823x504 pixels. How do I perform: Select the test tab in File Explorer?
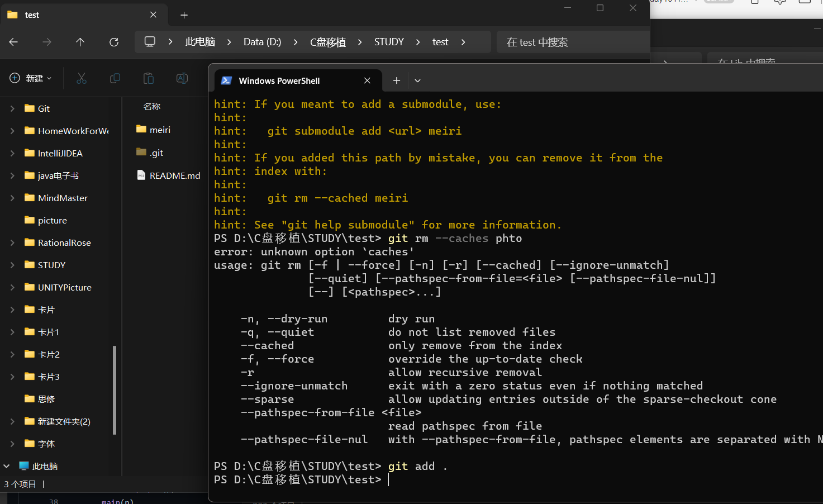pyautogui.click(x=84, y=15)
